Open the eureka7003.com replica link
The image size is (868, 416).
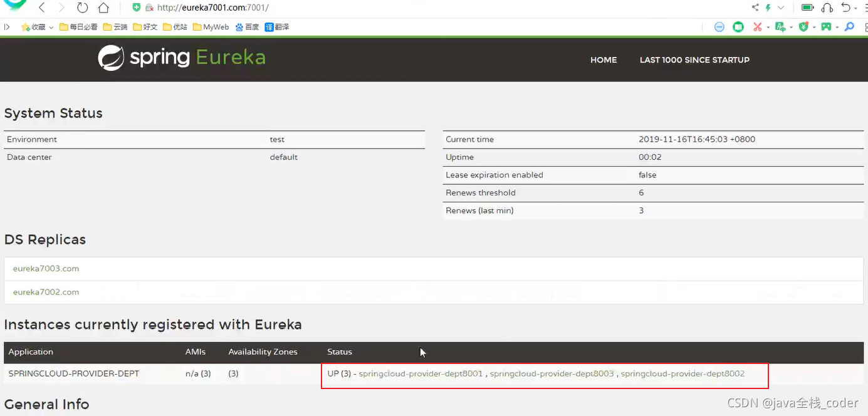tap(46, 269)
